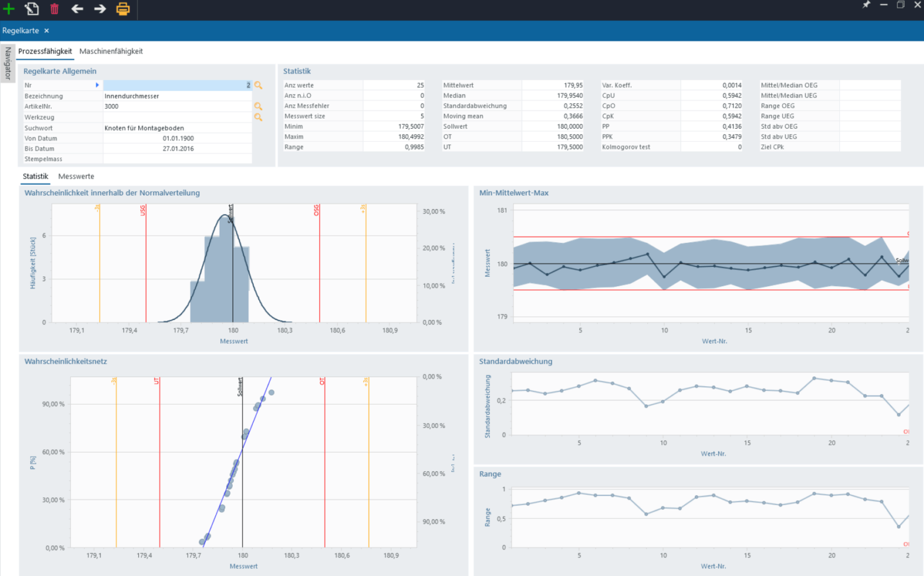Toggle the pin icon in the title bar
The width and height of the screenshot is (924, 576).
point(866,5)
